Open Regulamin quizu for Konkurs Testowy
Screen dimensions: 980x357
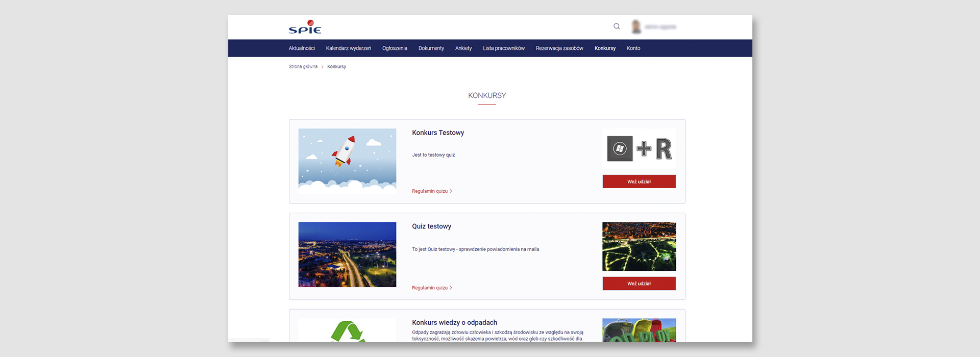click(x=432, y=191)
